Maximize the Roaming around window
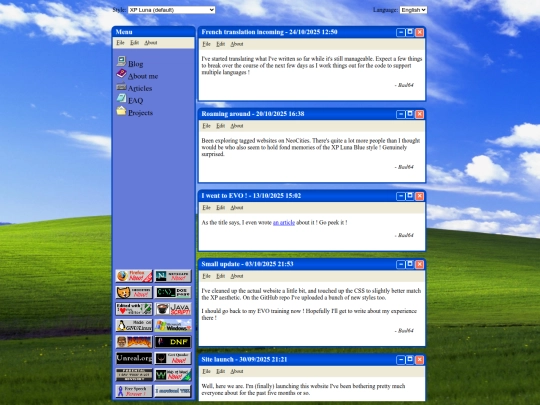Screen dimensions: 540x405 (x=410, y=114)
